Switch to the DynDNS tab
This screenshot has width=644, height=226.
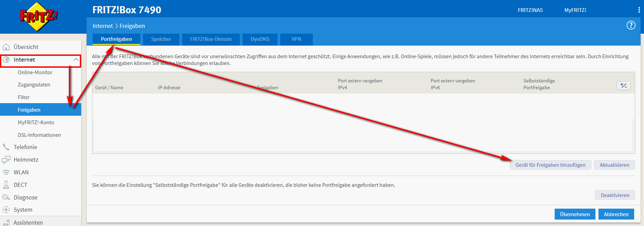[x=260, y=39]
